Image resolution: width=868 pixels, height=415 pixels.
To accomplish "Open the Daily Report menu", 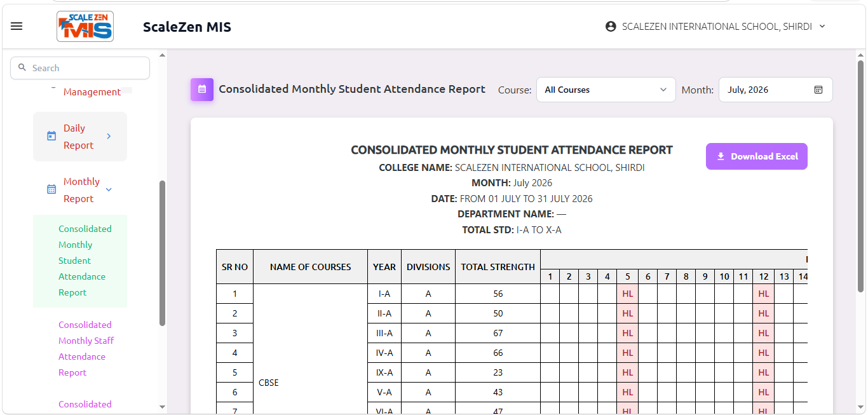I will (x=80, y=137).
